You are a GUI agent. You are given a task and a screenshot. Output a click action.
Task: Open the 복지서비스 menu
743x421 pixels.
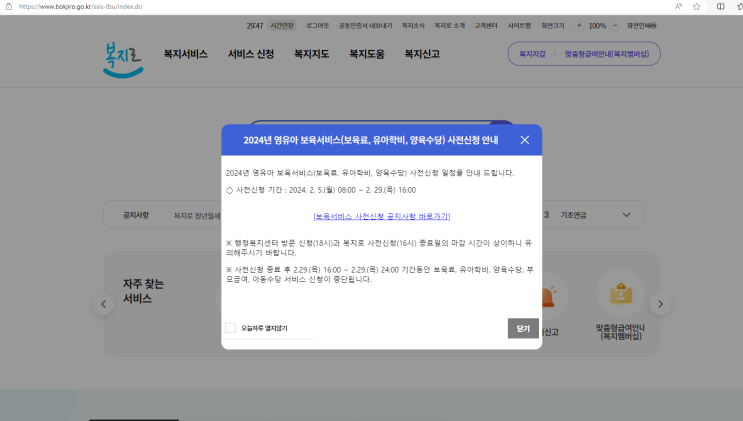coord(186,54)
